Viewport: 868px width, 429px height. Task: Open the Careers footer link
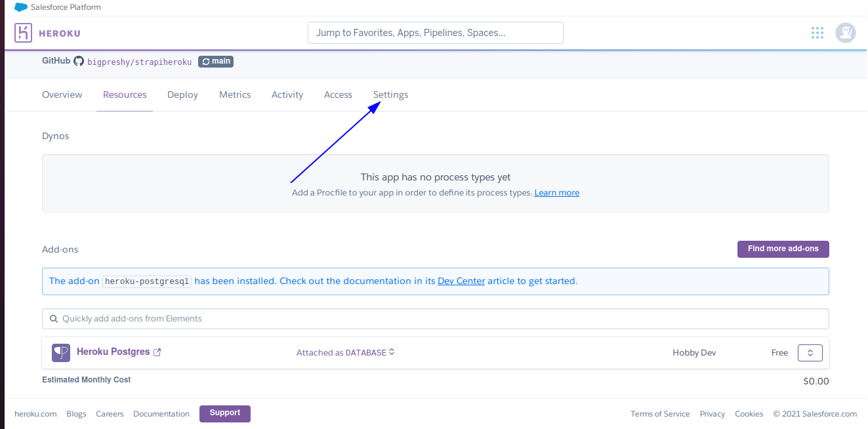(110, 414)
